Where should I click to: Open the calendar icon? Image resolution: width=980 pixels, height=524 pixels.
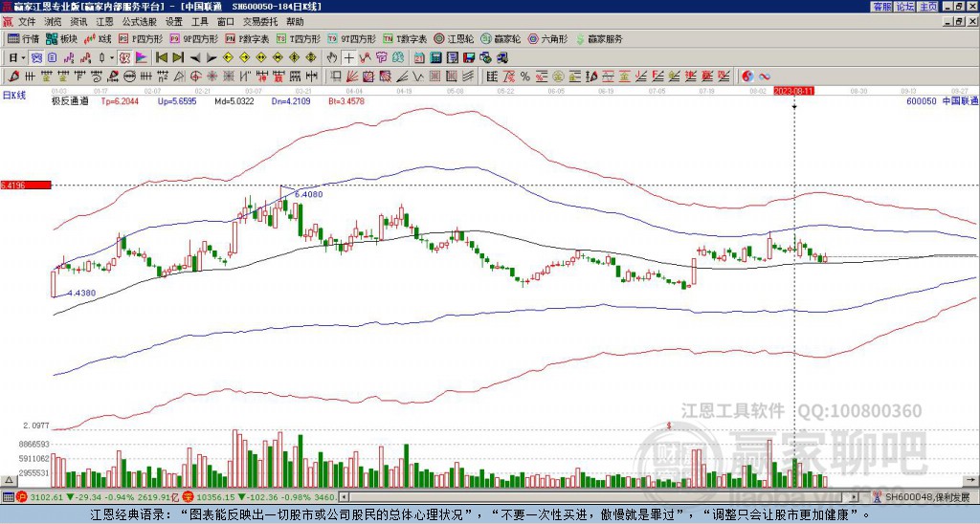coord(419,58)
